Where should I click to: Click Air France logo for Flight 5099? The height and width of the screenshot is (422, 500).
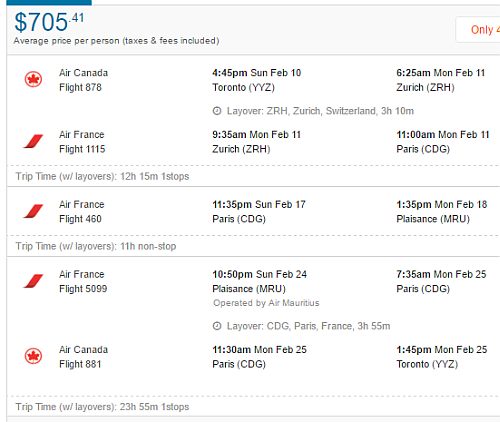(x=33, y=281)
